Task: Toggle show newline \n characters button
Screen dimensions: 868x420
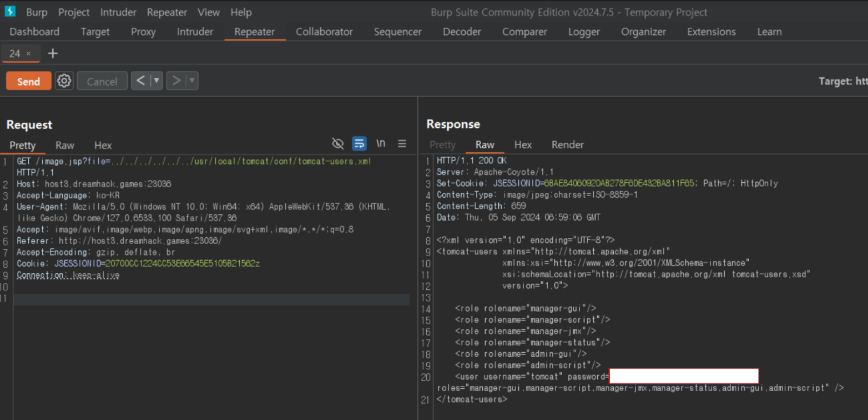Action: point(381,143)
